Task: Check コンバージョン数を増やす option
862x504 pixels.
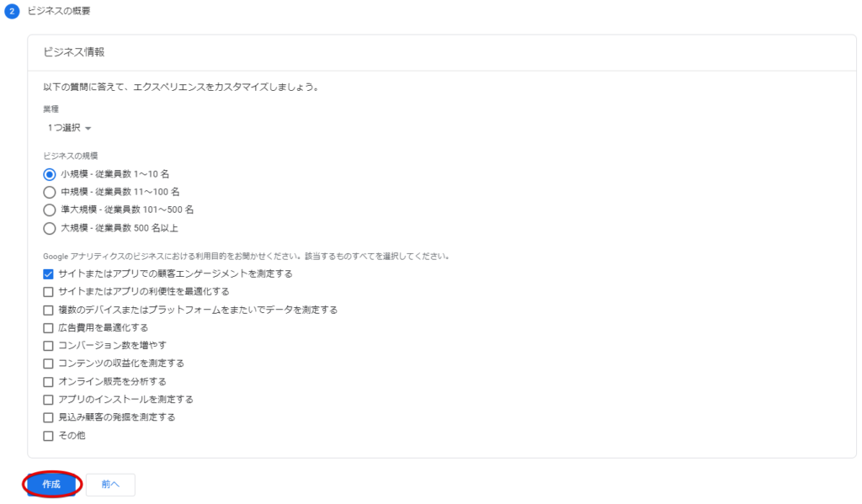Action: tap(48, 346)
